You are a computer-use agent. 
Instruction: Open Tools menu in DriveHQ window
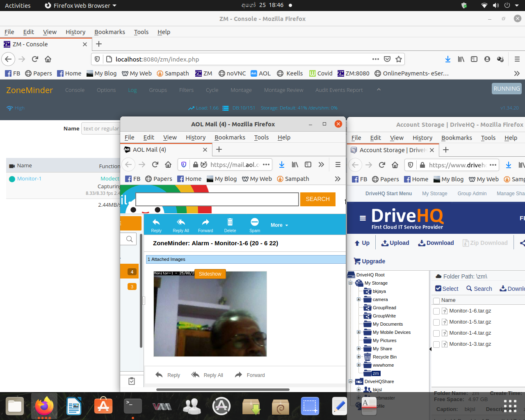tap(488, 138)
